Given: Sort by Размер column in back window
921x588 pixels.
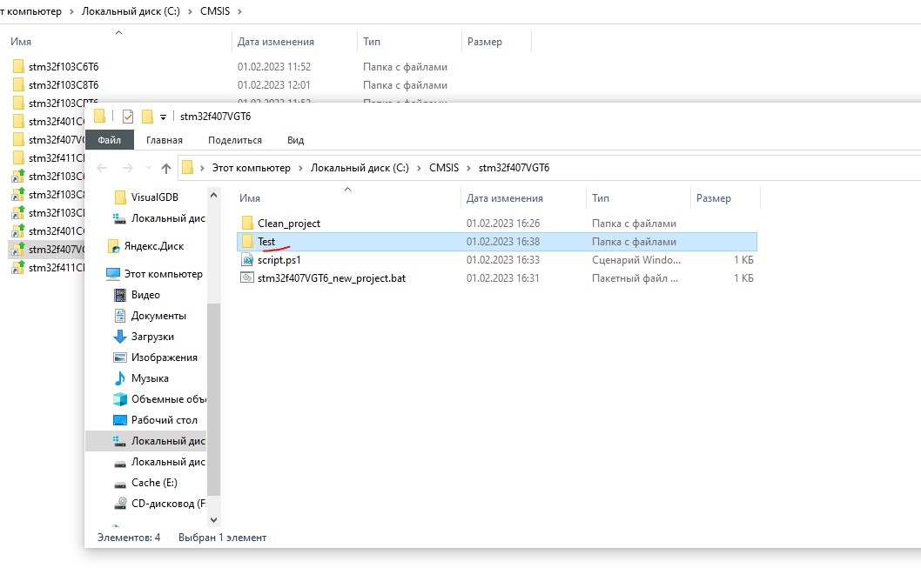Looking at the screenshot, I should (496, 42).
